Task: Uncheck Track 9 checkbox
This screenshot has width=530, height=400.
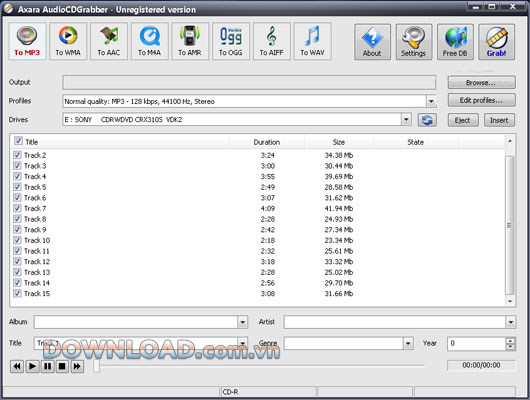Action: click(17, 230)
